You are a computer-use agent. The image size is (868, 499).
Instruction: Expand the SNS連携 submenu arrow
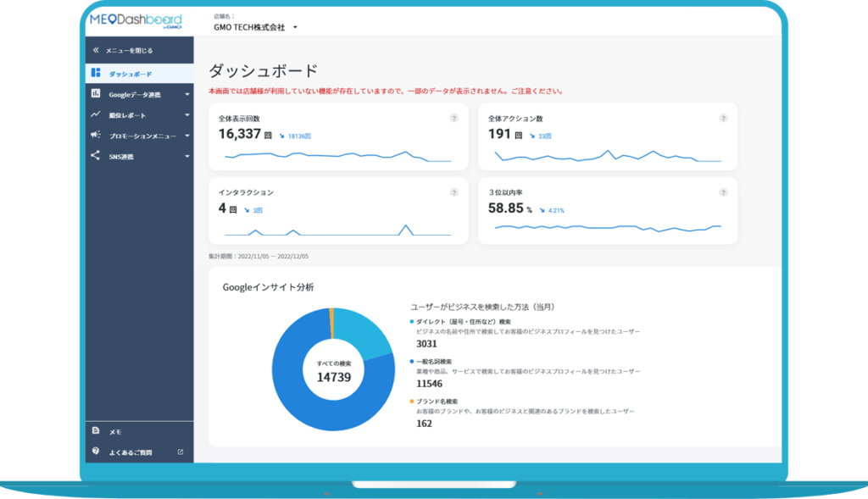[187, 157]
